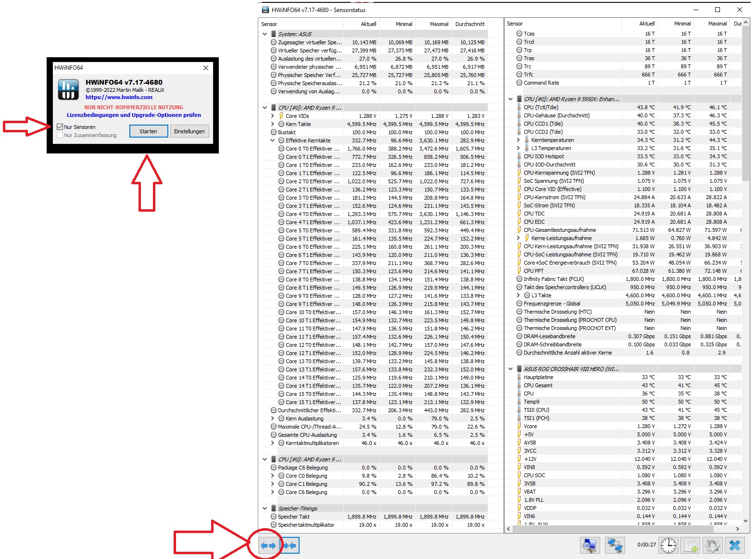Click the chip icon of Speicher-Timings

click(274, 508)
